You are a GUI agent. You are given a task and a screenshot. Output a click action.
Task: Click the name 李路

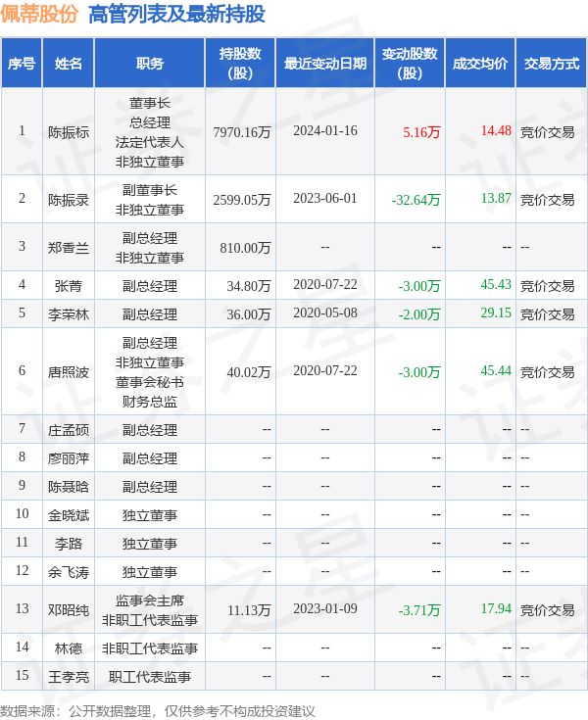point(69,544)
